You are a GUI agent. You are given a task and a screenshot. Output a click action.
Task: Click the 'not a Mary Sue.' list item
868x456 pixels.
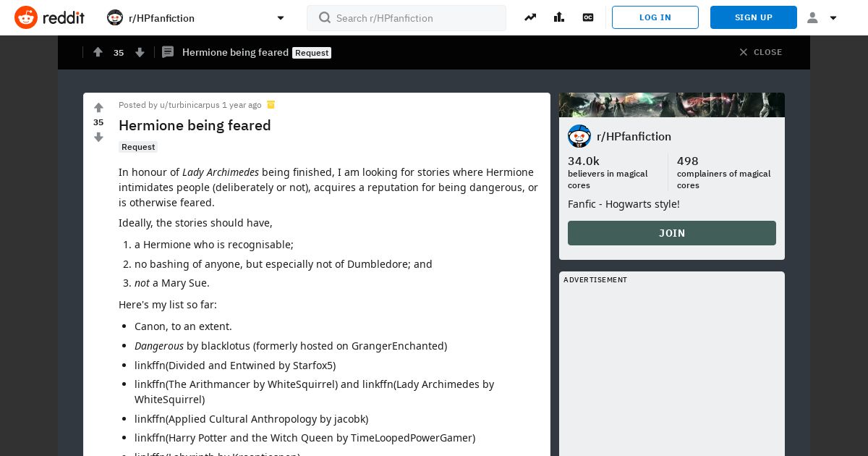click(172, 283)
